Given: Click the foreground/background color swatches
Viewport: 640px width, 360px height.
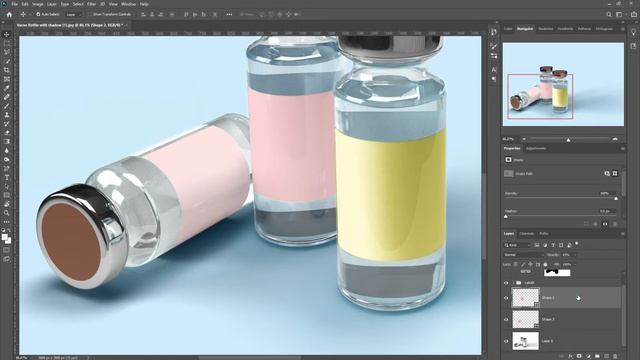Looking at the screenshot, I should point(6,239).
